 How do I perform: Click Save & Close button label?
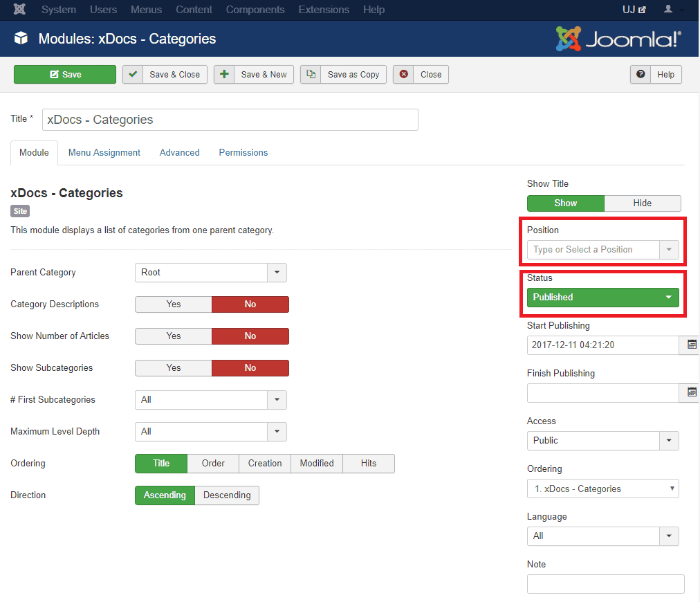174,75
